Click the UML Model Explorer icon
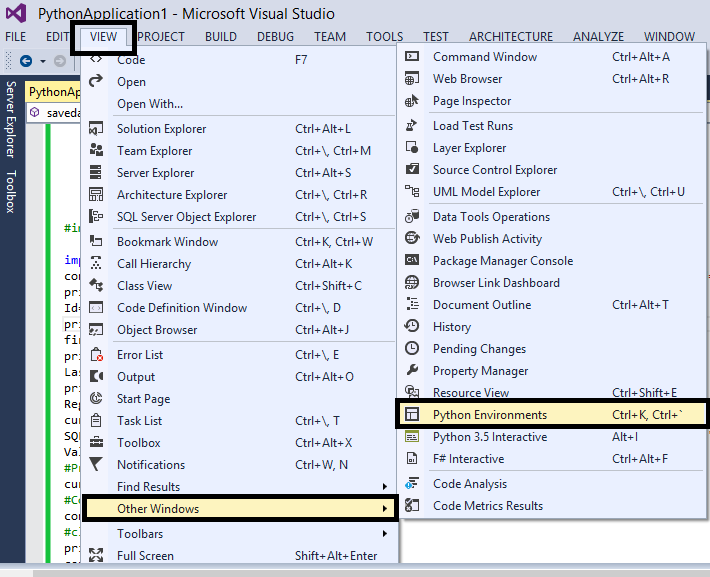710x577 pixels. click(x=412, y=192)
